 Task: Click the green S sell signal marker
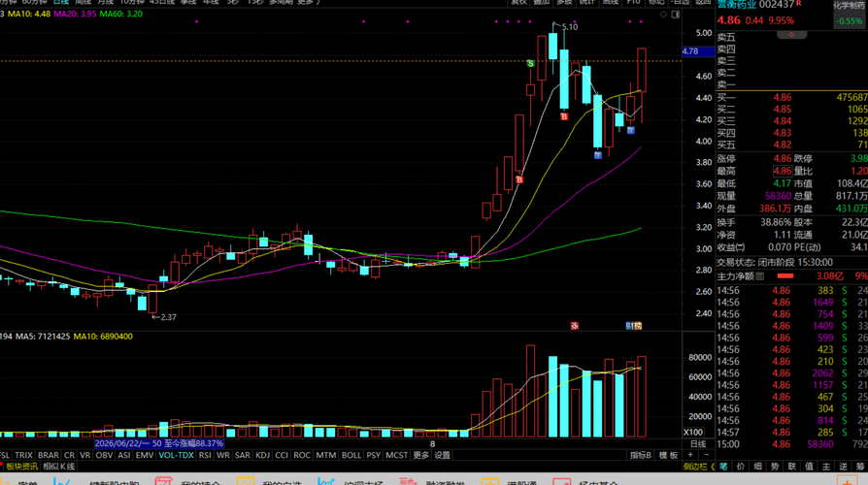(x=530, y=64)
